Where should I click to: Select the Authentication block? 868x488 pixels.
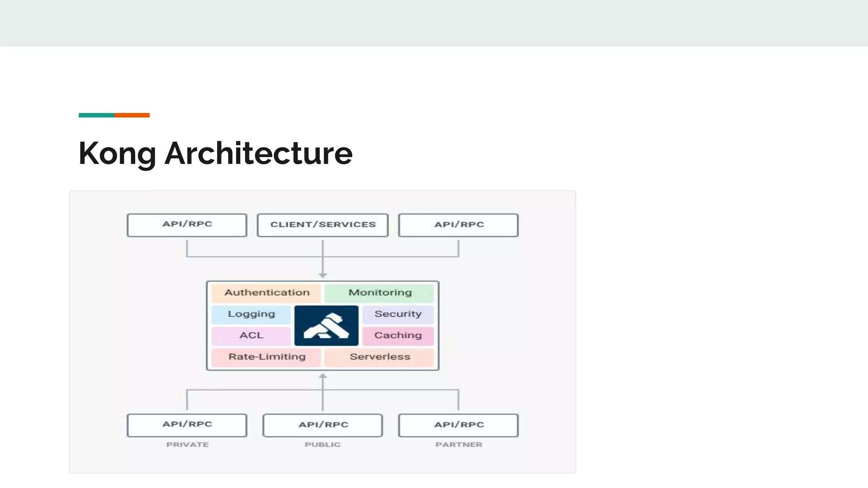click(x=267, y=293)
